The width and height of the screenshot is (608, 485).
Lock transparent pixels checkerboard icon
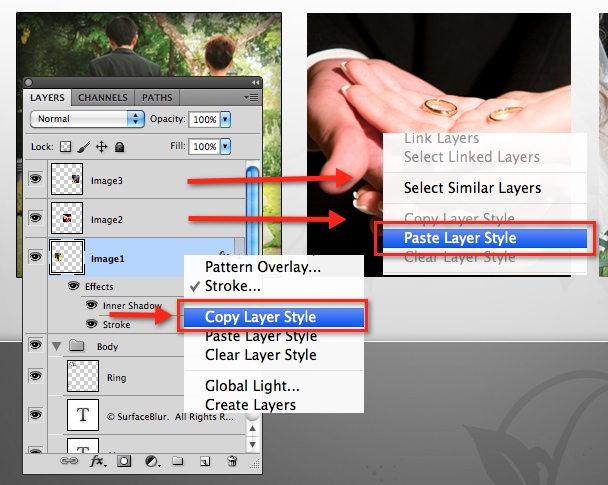tap(65, 147)
